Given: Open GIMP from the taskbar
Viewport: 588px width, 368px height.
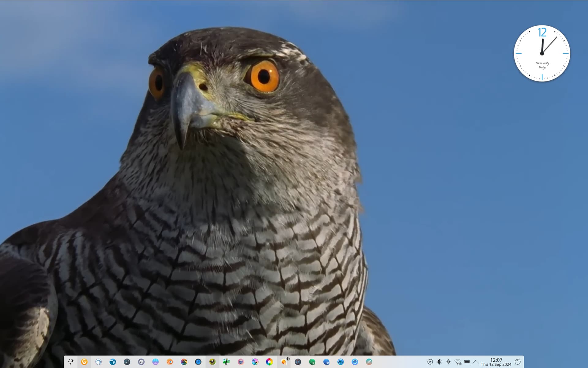Looking at the screenshot, I should point(212,362).
